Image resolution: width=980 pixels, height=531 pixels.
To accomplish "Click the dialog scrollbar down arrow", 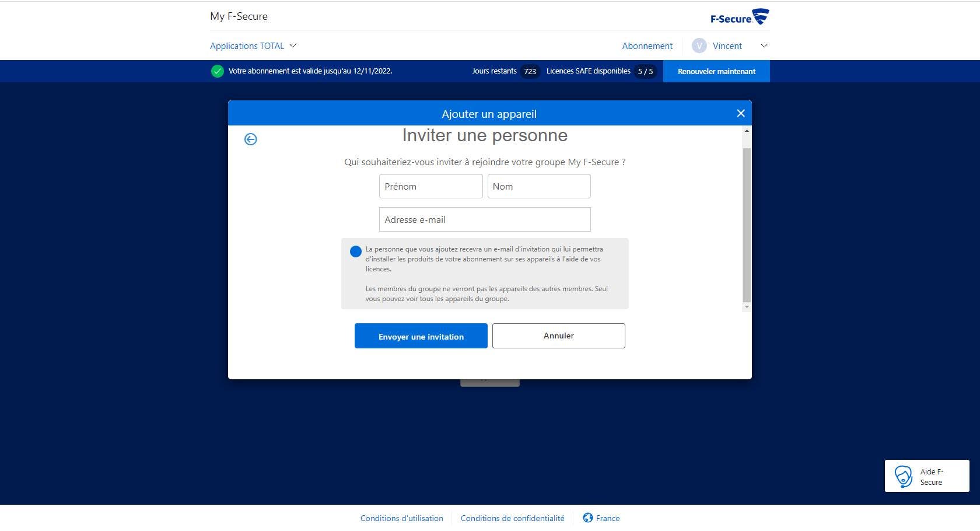I will 747,307.
